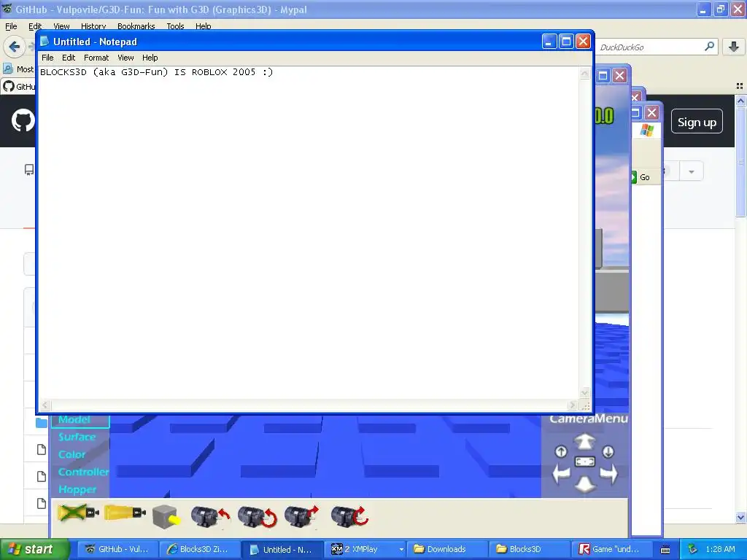Click the small circled up-arrow zoom icon
The image size is (747, 560).
click(561, 451)
